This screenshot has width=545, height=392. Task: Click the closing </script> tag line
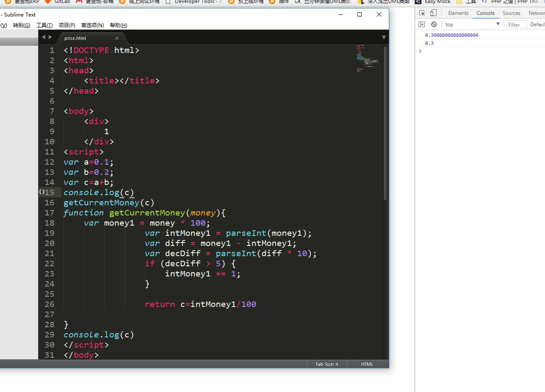point(86,345)
